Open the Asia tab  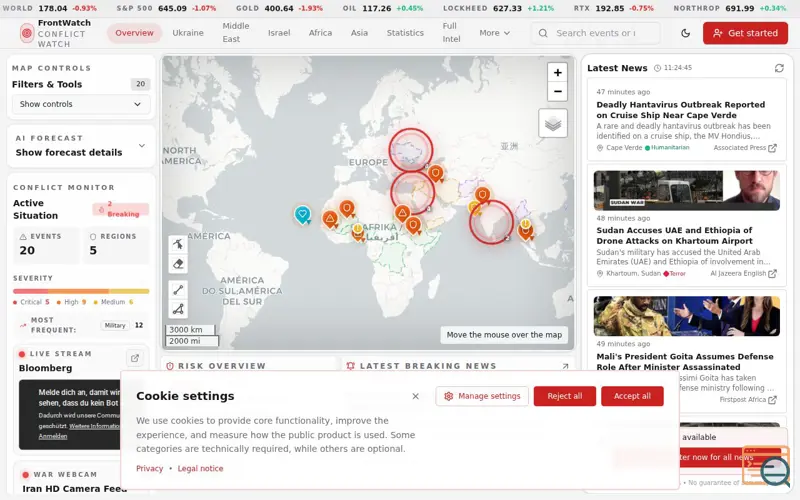pos(359,33)
